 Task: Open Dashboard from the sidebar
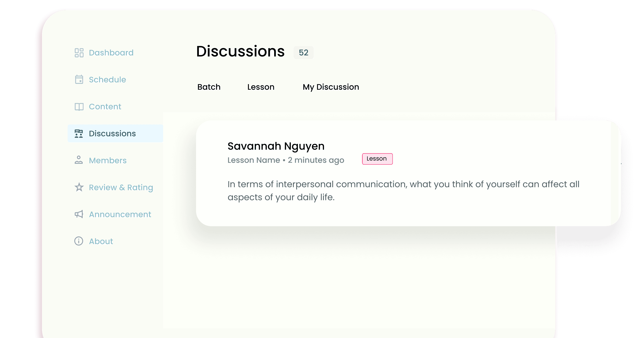[x=111, y=53]
